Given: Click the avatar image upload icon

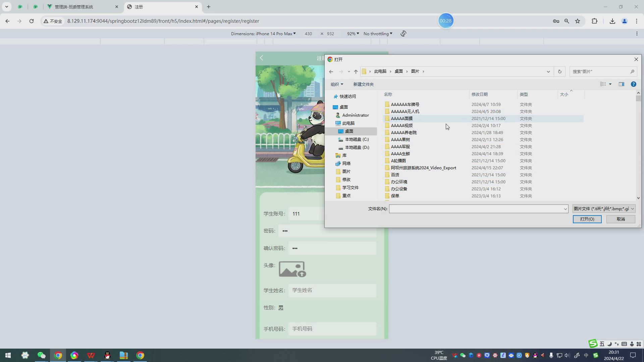Looking at the screenshot, I should (292, 269).
